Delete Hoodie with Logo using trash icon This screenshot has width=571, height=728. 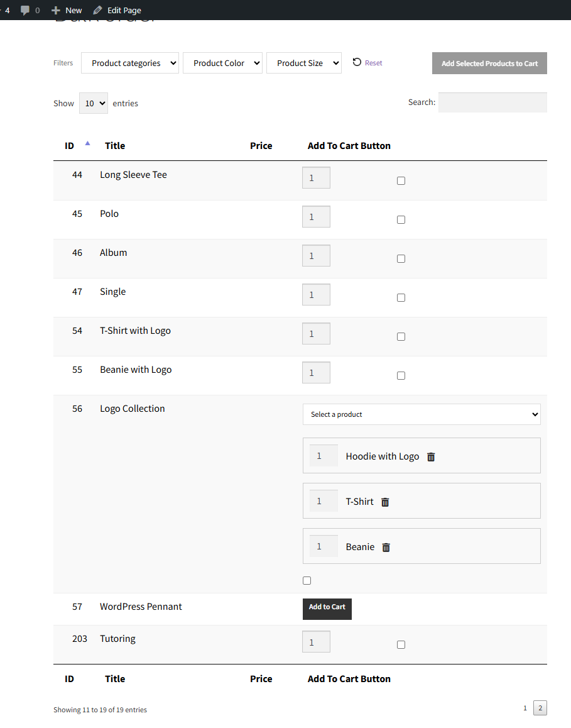pos(431,456)
